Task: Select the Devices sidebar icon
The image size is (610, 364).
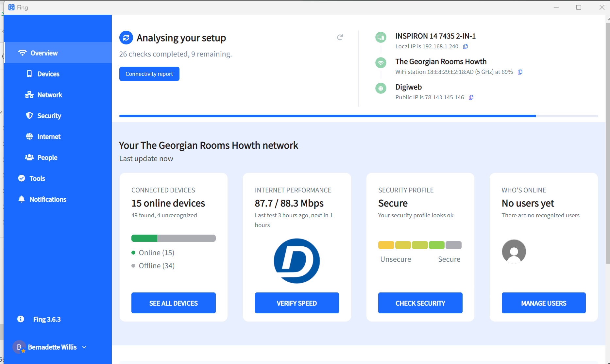Action: [29, 74]
